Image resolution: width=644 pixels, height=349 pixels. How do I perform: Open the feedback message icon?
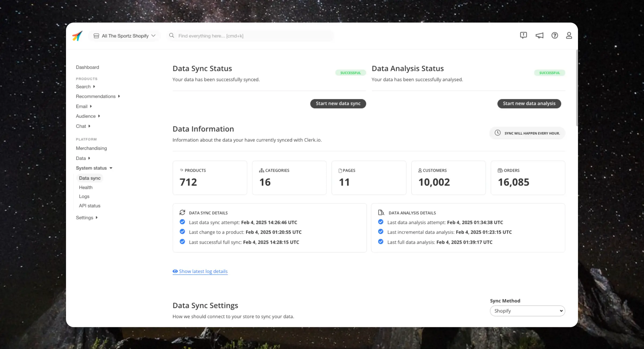523,35
